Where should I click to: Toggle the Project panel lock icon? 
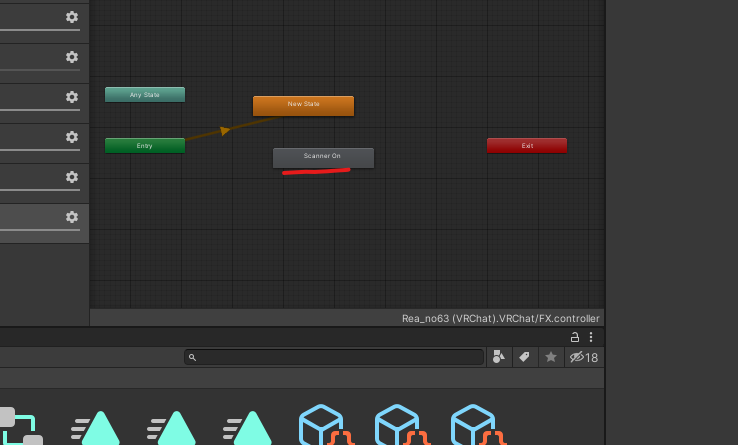pyautogui.click(x=575, y=337)
